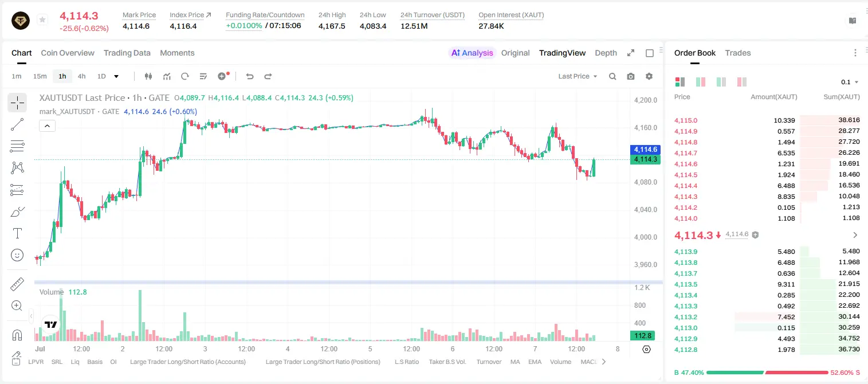Open the Last Price type dropdown
Image resolution: width=868 pixels, height=384 pixels.
[578, 76]
